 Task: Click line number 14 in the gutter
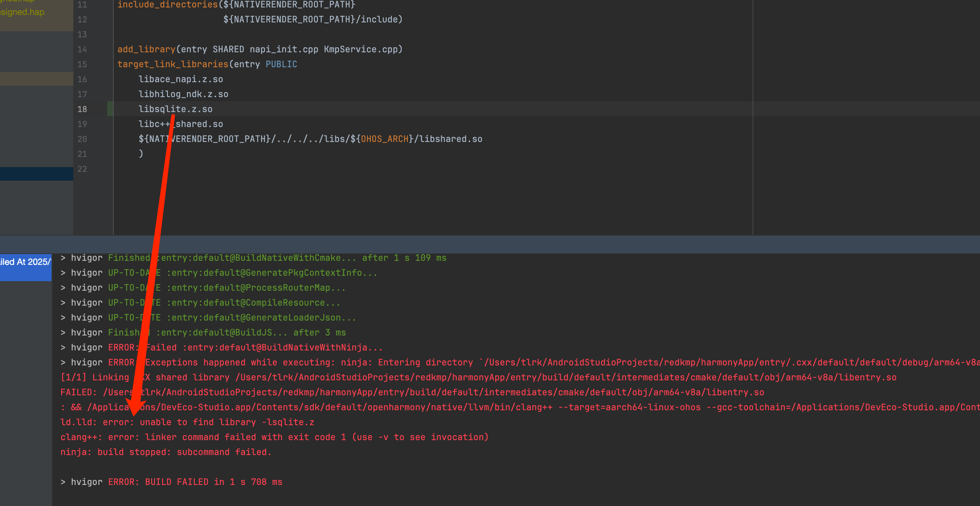pyautogui.click(x=82, y=50)
